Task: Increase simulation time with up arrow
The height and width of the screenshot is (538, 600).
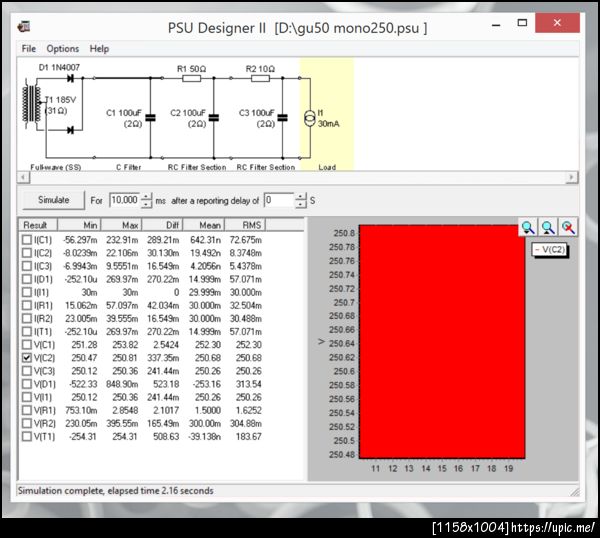Action: click(146, 197)
